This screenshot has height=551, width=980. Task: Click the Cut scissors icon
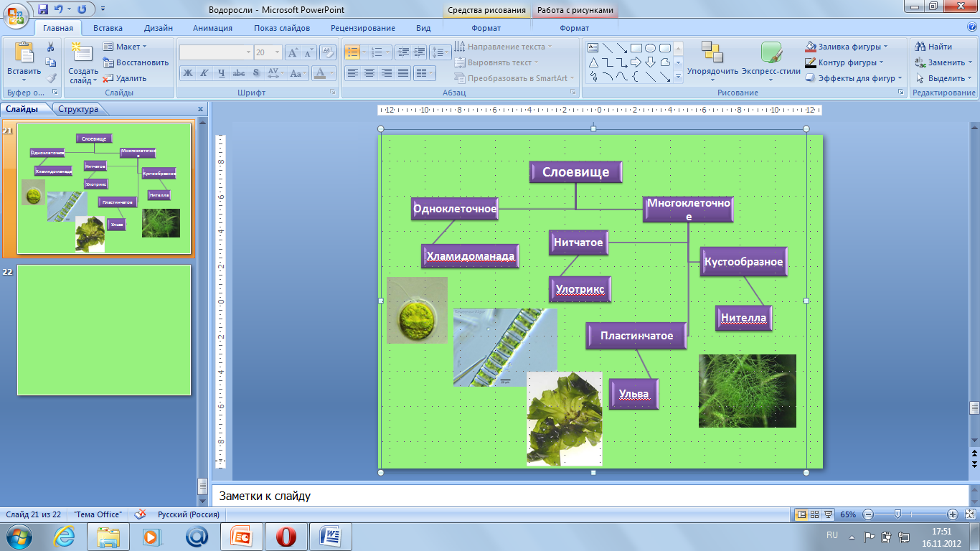coord(51,47)
